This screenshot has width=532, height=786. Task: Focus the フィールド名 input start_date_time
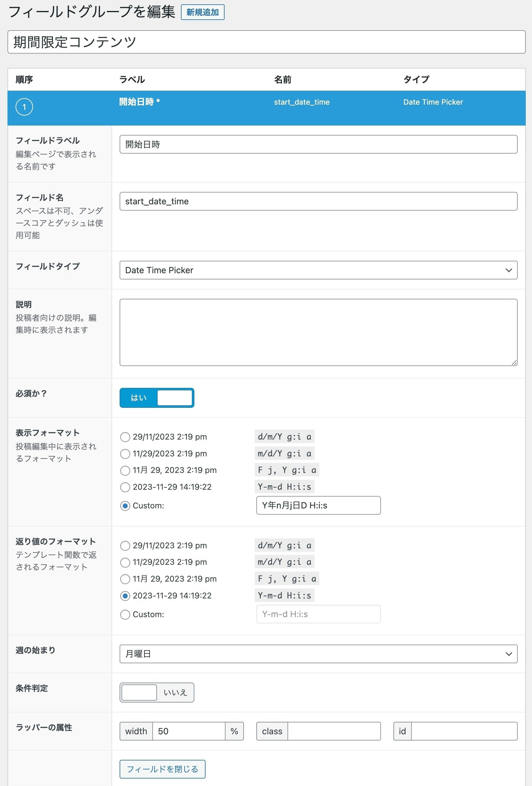point(318,201)
